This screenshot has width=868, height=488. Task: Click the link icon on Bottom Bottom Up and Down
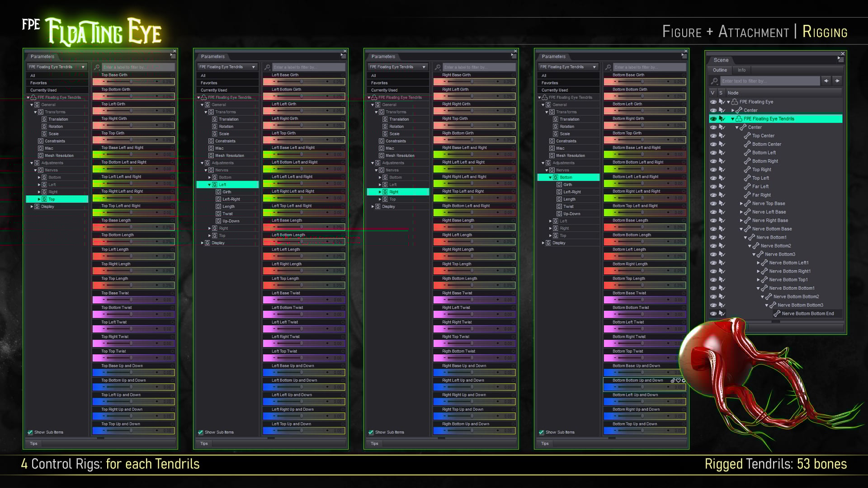click(672, 380)
